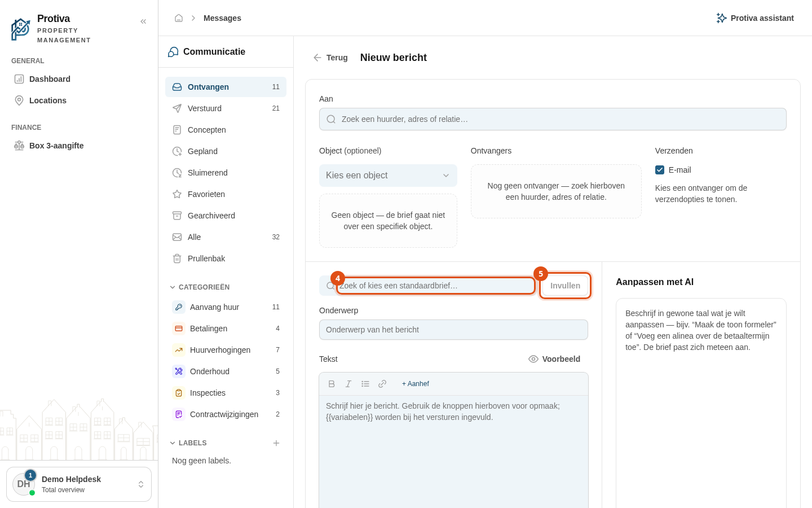Open Box 3-aangifte page

tap(79, 146)
